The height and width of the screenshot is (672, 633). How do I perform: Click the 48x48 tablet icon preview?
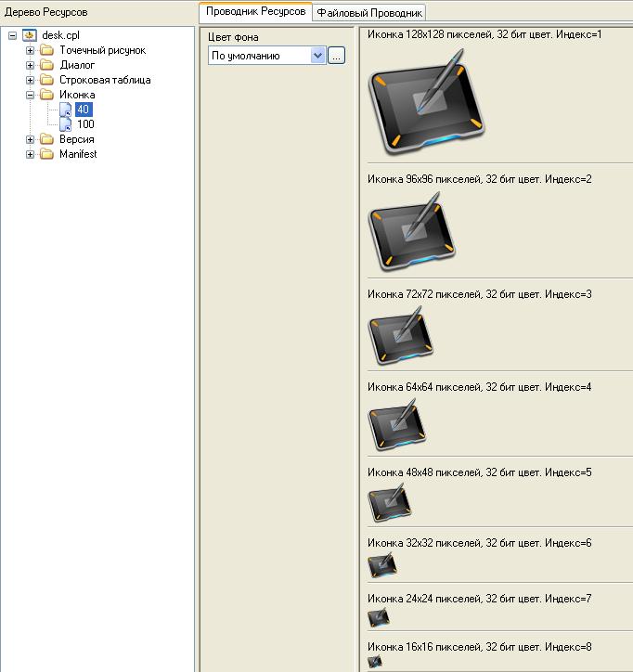(x=390, y=502)
